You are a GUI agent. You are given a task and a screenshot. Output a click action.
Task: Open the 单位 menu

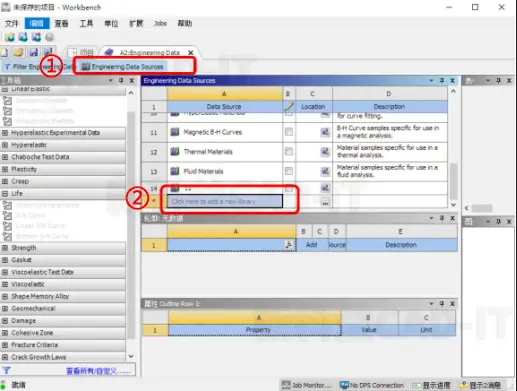point(111,23)
